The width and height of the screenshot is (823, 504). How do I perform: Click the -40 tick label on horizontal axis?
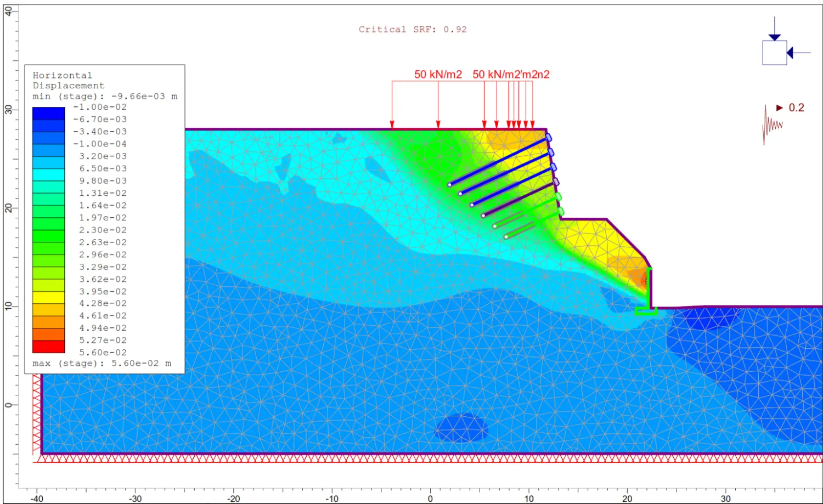(37, 499)
